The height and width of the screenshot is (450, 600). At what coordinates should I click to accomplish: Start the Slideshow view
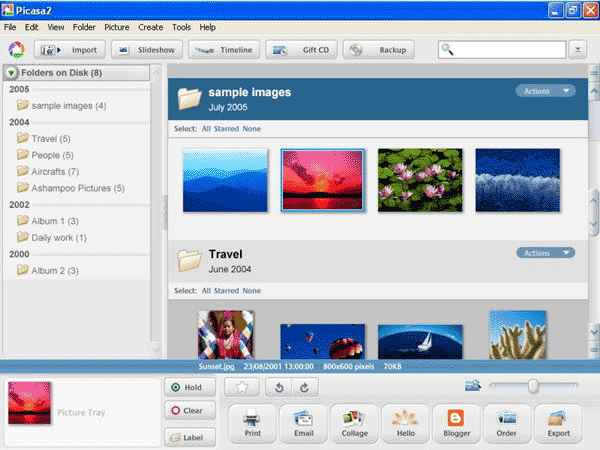click(146, 49)
